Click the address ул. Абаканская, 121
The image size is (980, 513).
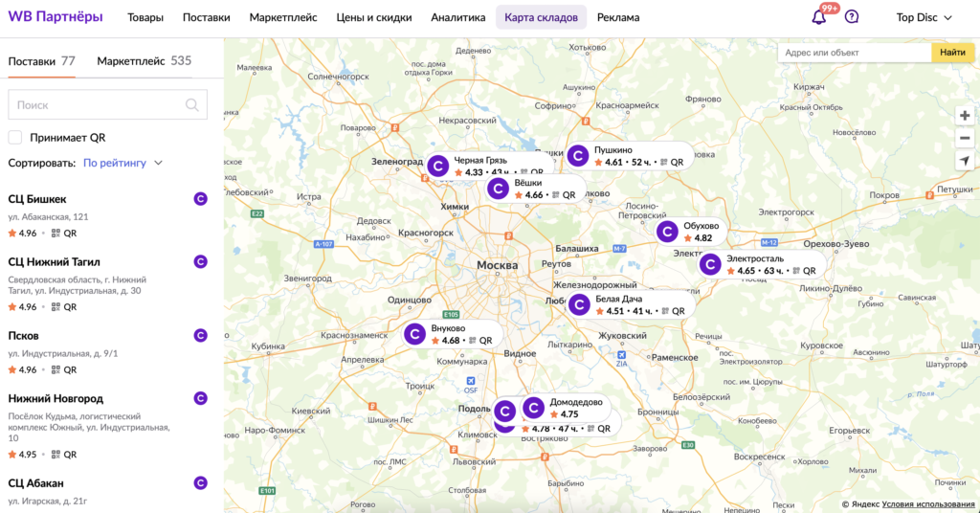(x=48, y=217)
